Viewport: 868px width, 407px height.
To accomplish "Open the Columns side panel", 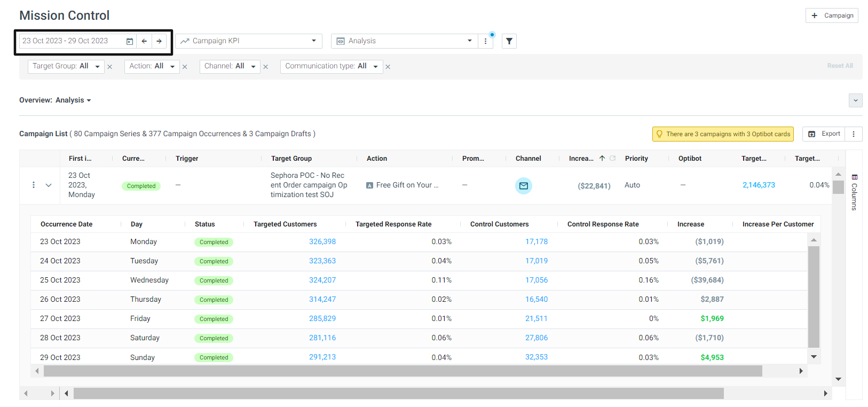I will tap(854, 192).
